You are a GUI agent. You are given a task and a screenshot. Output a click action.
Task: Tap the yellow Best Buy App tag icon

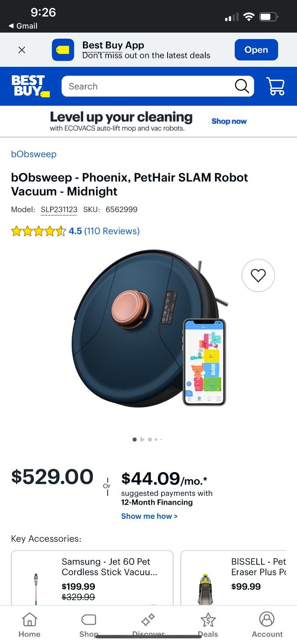pyautogui.click(x=62, y=50)
